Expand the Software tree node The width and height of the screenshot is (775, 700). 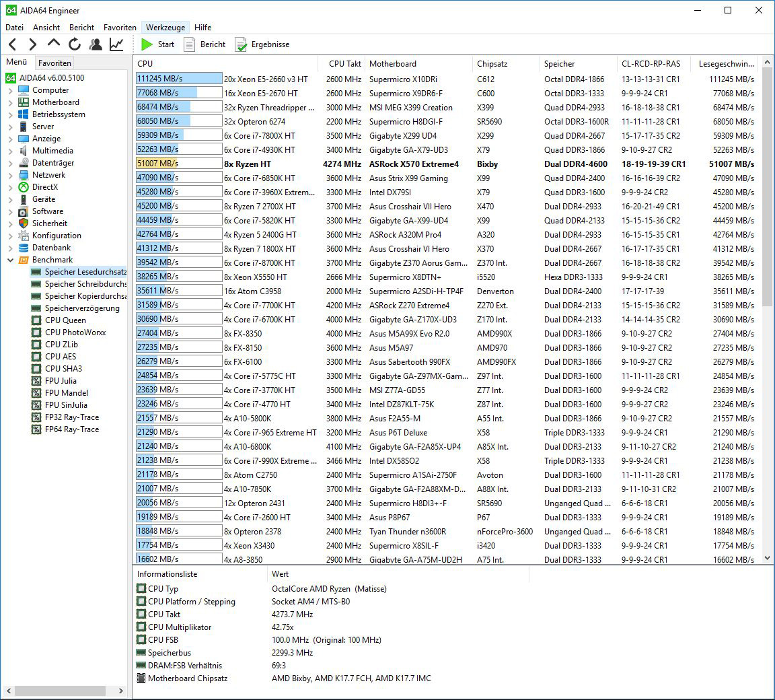[10, 211]
